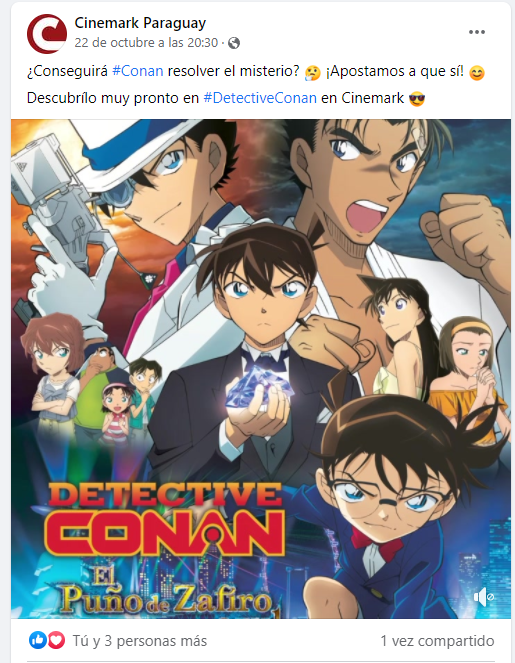Open the Detective Conan movie poster video

(x=261, y=369)
